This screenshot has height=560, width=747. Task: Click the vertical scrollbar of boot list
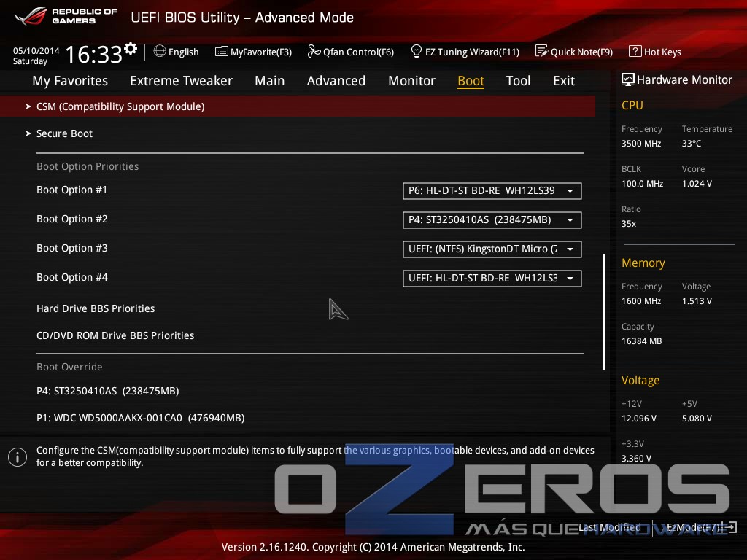click(603, 311)
